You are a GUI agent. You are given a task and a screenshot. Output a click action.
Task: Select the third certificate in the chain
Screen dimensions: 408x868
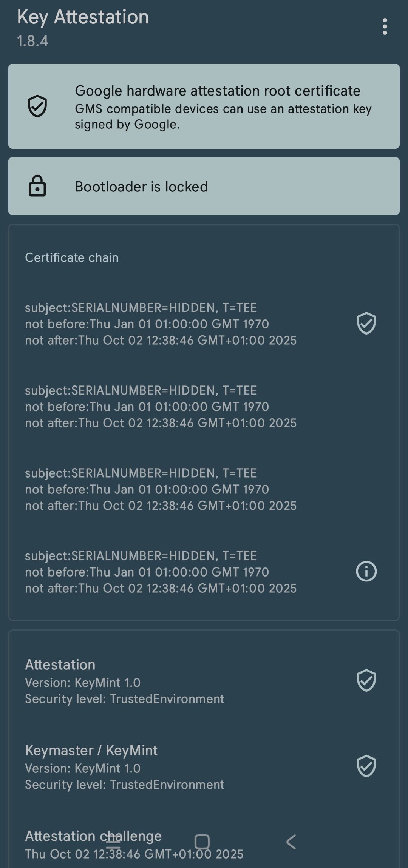(x=161, y=489)
